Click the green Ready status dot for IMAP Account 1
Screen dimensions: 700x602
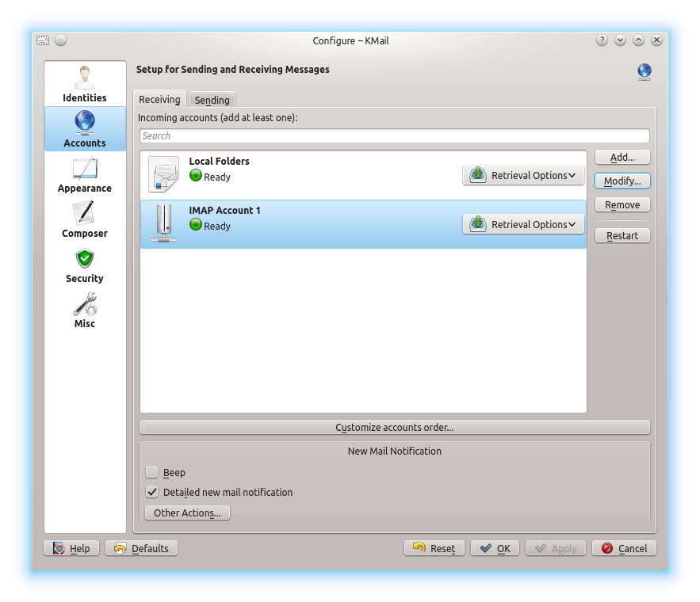tap(196, 225)
